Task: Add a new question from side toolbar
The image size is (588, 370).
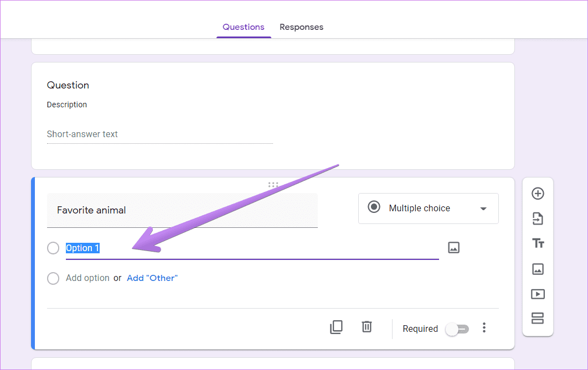Action: (x=538, y=194)
